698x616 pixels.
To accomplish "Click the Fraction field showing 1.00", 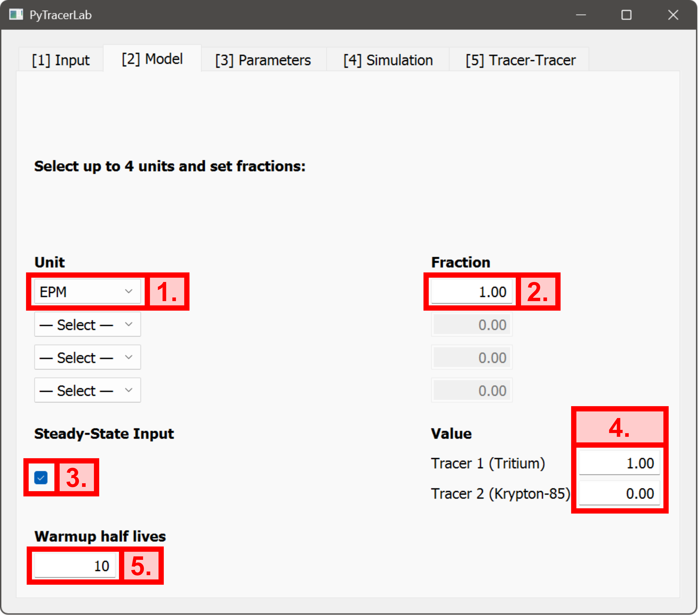I will pyautogui.click(x=472, y=292).
